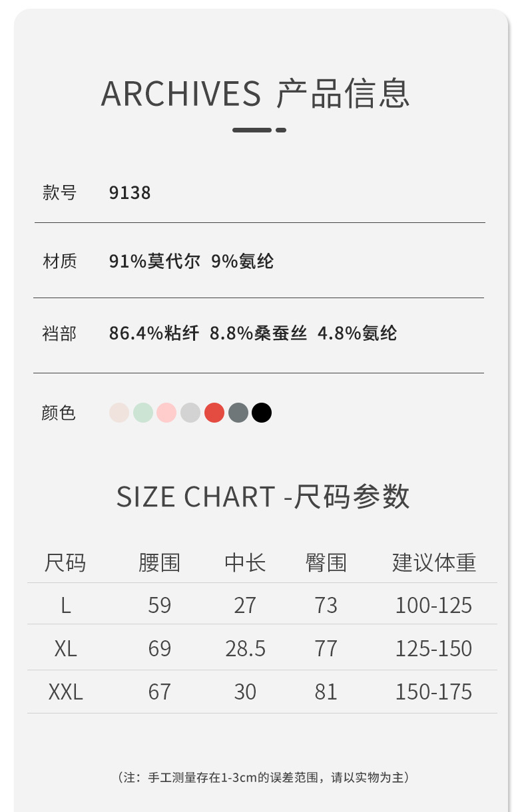Screen dimensions: 526x812
Task: Click the 腰围 column header
Action: [x=160, y=563]
